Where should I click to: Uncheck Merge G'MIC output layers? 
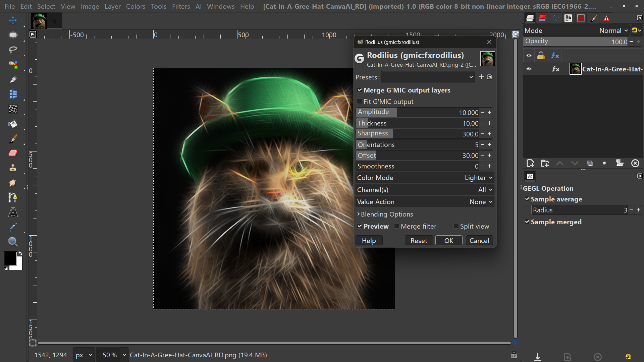coord(360,90)
